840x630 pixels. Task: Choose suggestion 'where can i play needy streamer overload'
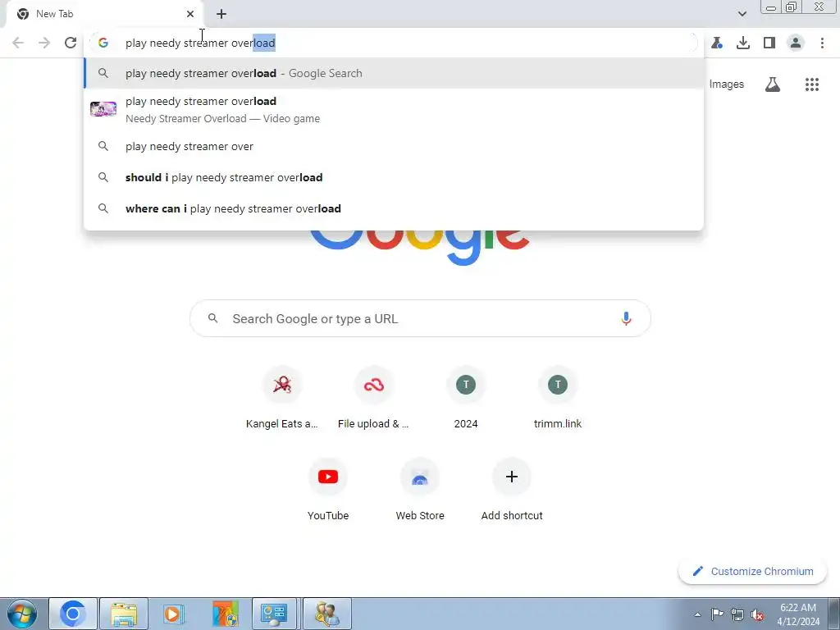coord(394,208)
